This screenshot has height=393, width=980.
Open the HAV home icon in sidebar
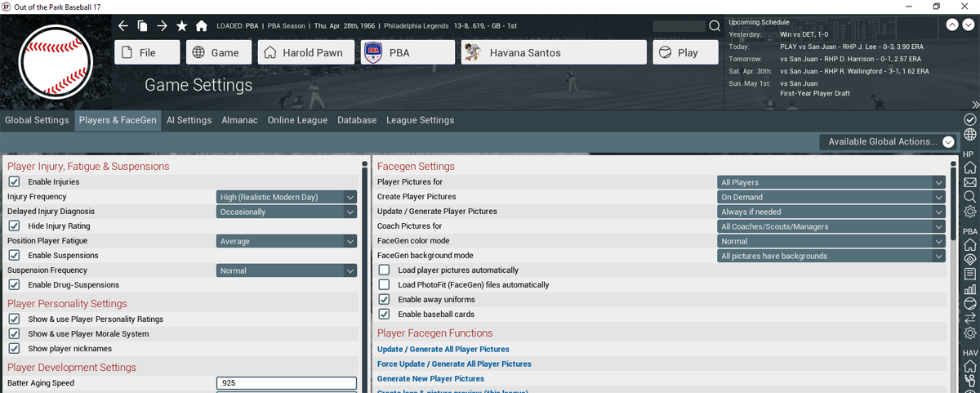pos(970,366)
